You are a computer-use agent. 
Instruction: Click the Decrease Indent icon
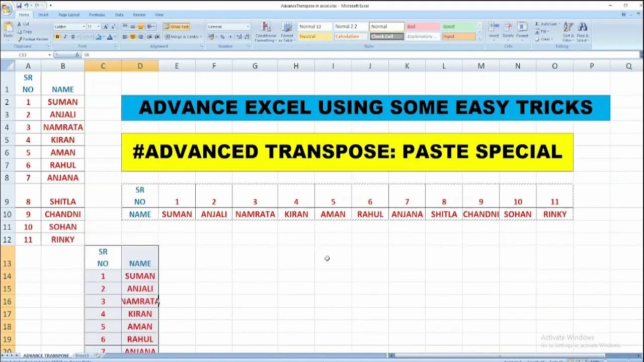point(149,37)
